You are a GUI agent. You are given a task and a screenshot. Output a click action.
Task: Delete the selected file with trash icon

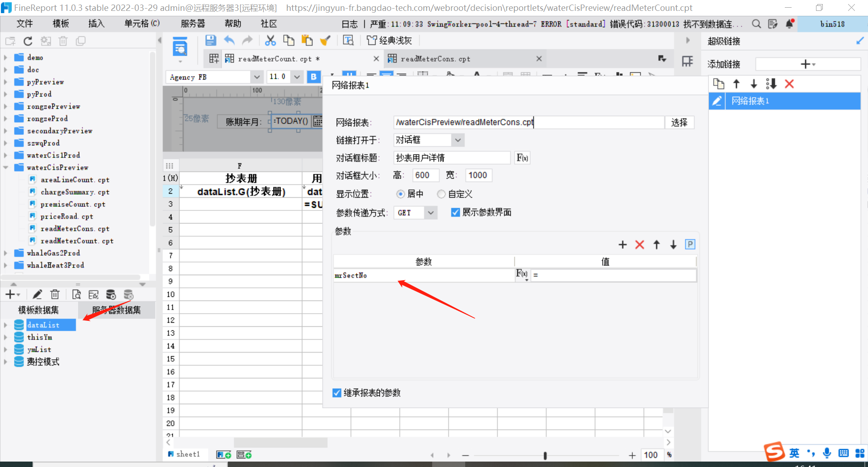click(63, 41)
